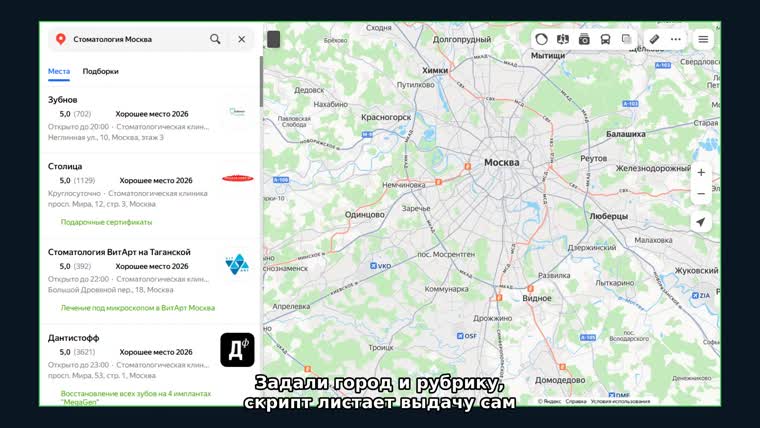Click the Коммунарка label on the map
This screenshot has width=760, height=428.
click(446, 289)
